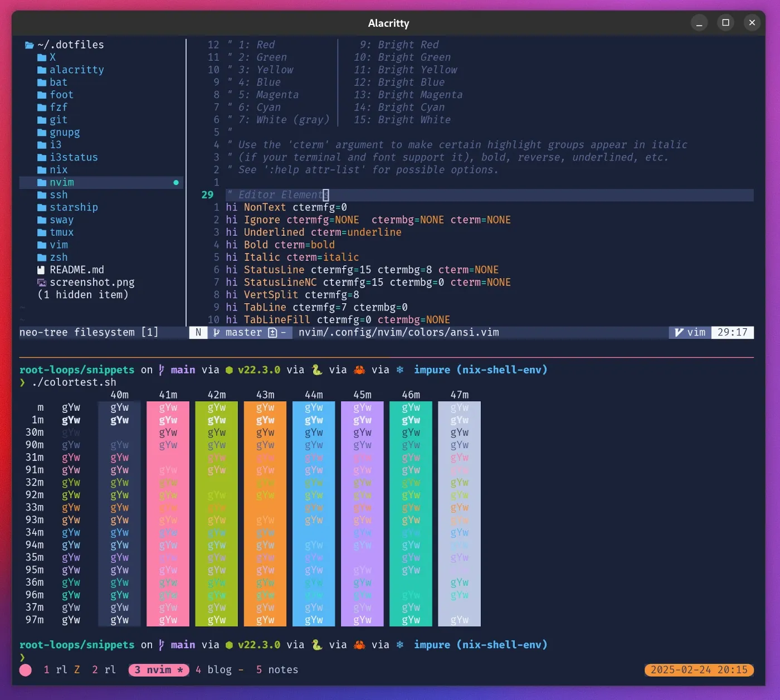This screenshot has height=700, width=780.
Task: Click the README.md file icon
Action: click(41, 270)
